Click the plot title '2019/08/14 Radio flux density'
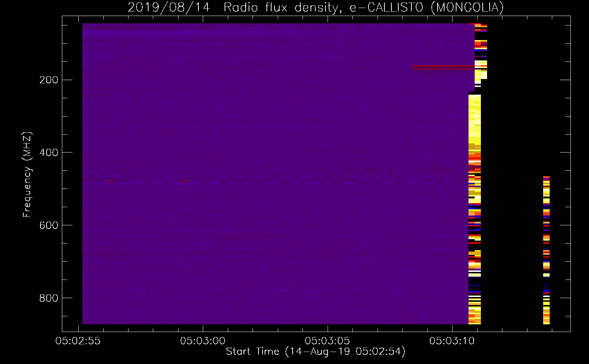Image resolution: width=589 pixels, height=364 pixels. [316, 7]
